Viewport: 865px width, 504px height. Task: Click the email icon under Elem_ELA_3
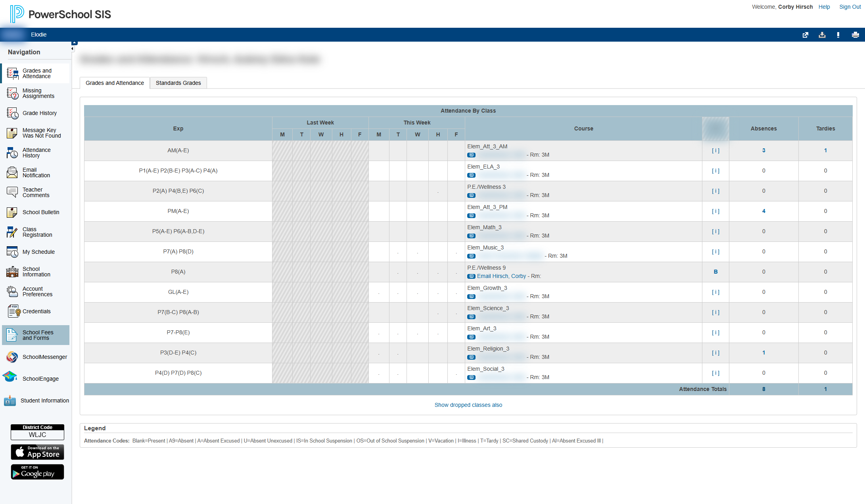(471, 175)
